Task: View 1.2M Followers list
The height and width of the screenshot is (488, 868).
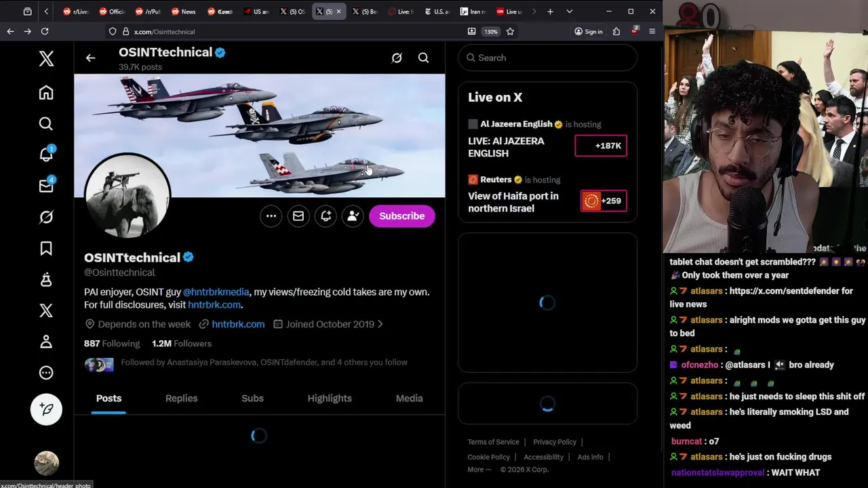Action: [x=182, y=344]
